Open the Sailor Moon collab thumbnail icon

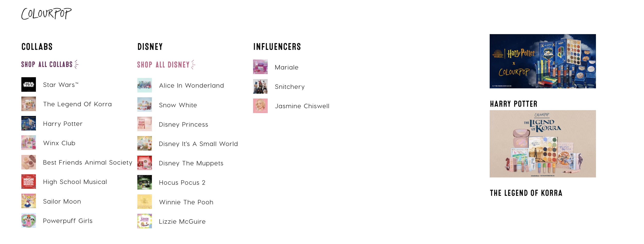tap(28, 201)
